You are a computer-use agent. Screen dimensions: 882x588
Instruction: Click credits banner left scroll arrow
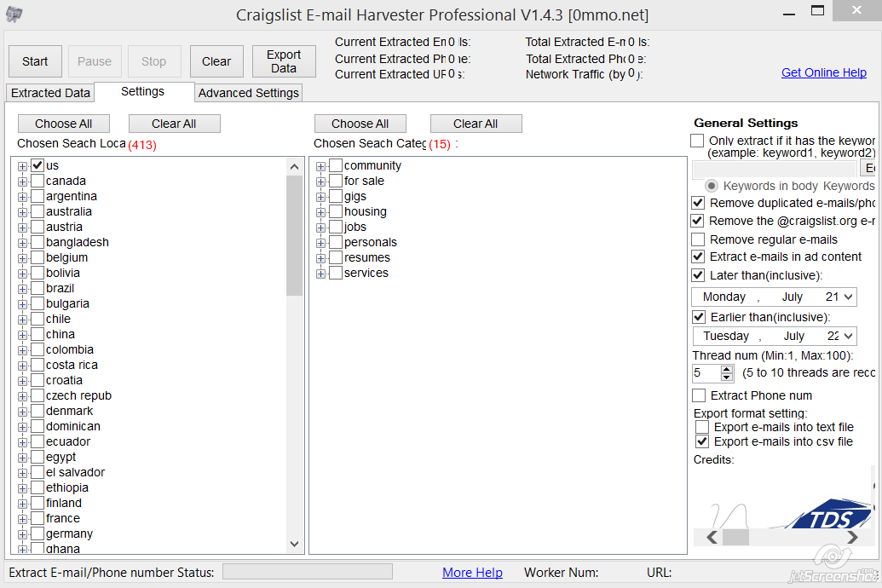pyautogui.click(x=712, y=537)
